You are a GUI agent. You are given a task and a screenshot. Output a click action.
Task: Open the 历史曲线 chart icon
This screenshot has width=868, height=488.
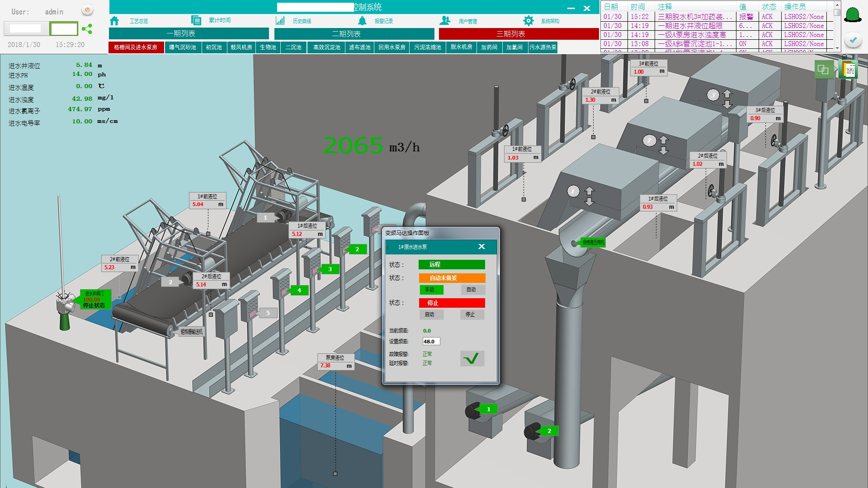point(280,21)
